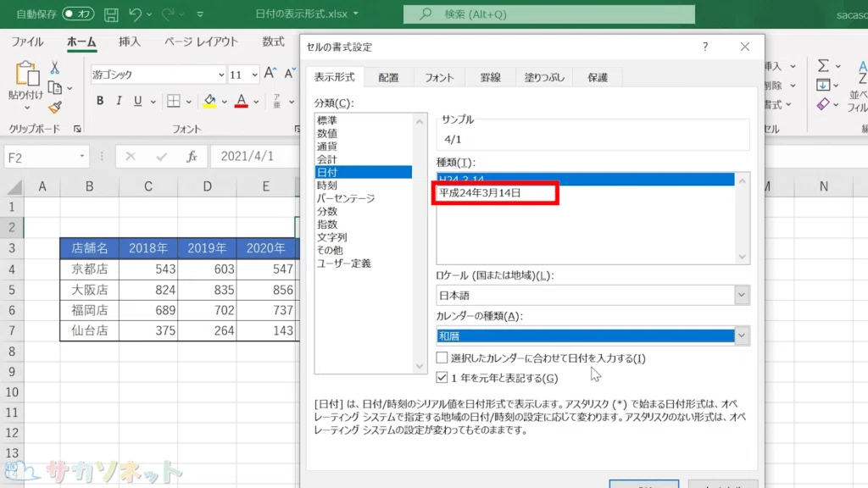Open the fill color dropdown arrow
Image resolution: width=868 pixels, height=488 pixels.
pyautogui.click(x=224, y=102)
